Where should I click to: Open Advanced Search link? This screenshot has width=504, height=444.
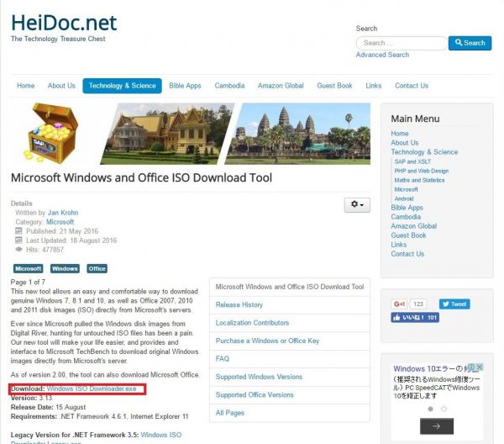pos(382,55)
